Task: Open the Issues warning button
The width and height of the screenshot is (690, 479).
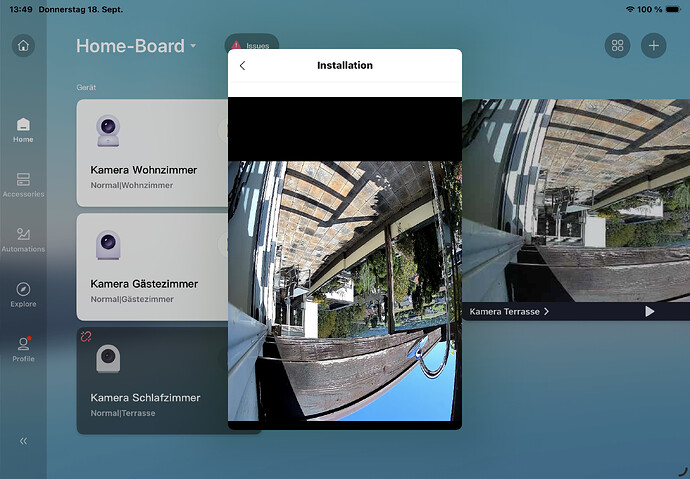Action: [251, 46]
